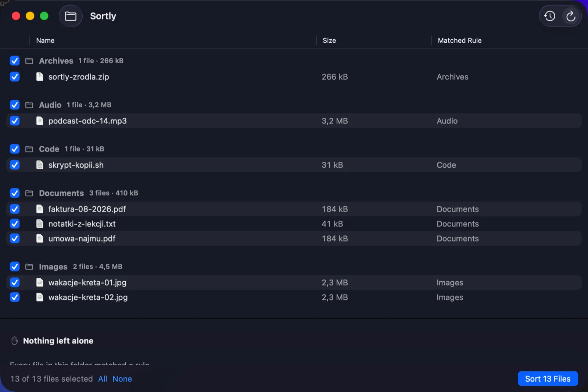Click the hand icon beside Nothing left alone
The width and height of the screenshot is (588, 392).
[x=15, y=341]
